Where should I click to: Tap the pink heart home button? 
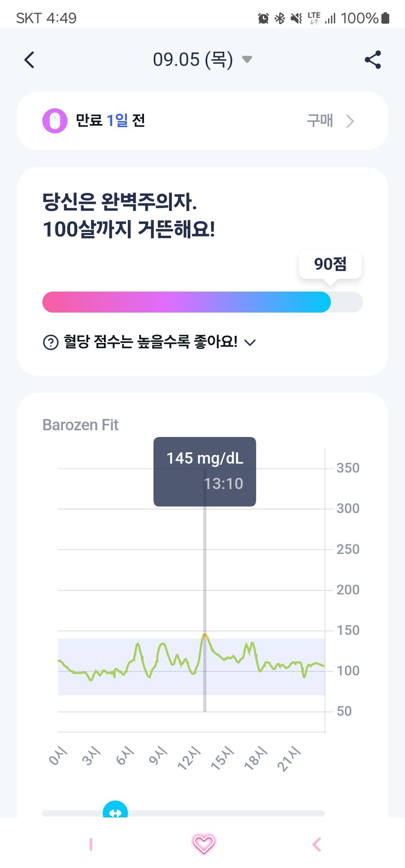pyautogui.click(x=204, y=844)
